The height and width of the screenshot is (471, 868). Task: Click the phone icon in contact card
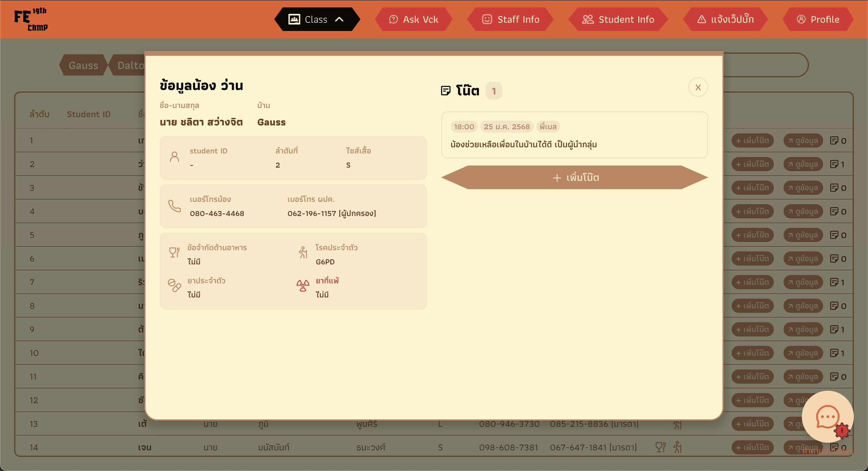(174, 206)
